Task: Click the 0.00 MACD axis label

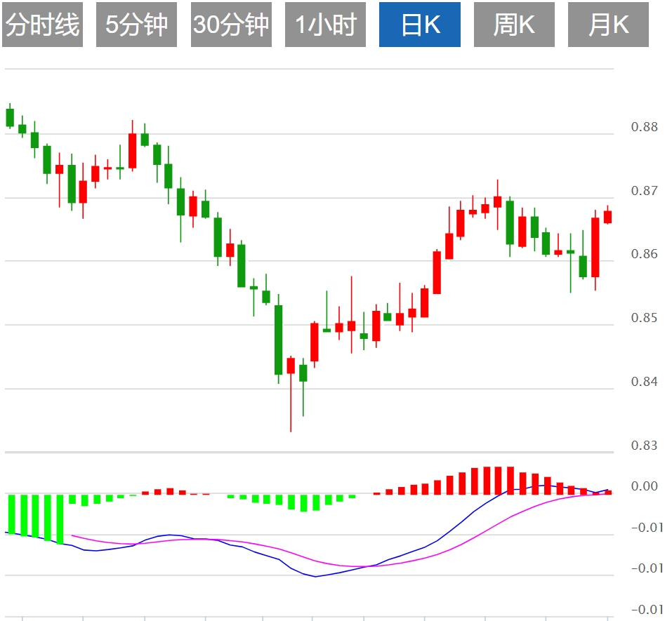Action: (645, 486)
